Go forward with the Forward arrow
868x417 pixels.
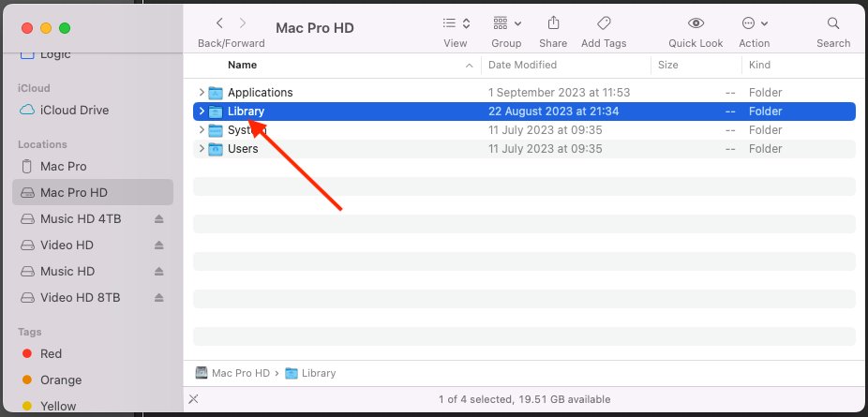point(243,23)
